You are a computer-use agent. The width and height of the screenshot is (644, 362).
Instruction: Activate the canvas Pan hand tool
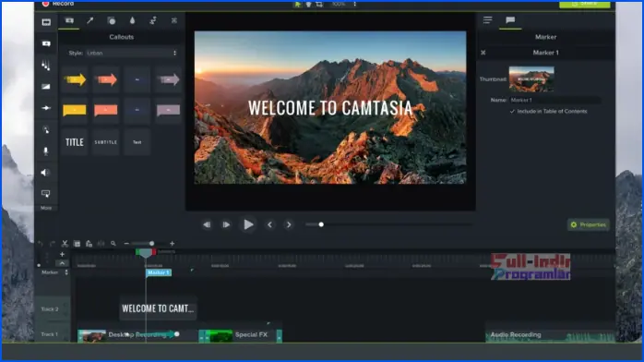point(308,4)
